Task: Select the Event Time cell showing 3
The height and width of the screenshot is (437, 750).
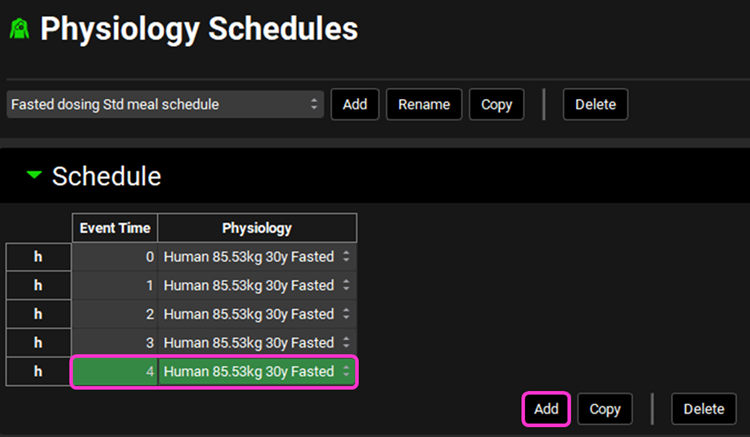Action: pos(114,342)
